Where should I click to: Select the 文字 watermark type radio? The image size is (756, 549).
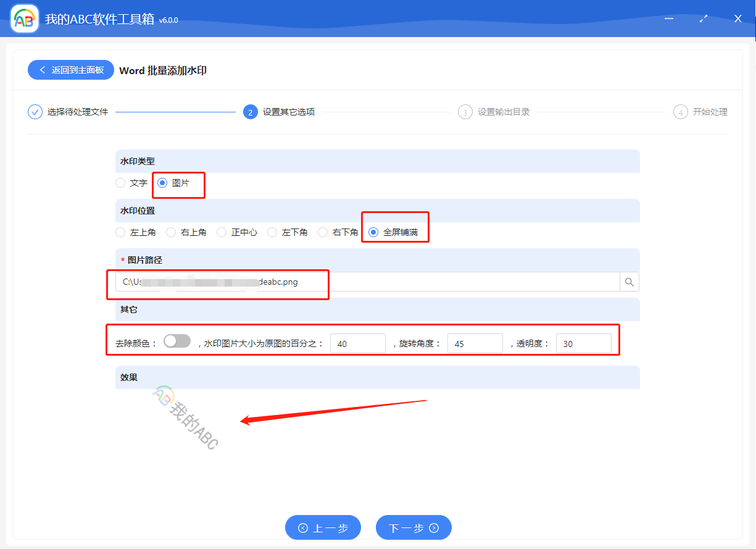(x=120, y=183)
